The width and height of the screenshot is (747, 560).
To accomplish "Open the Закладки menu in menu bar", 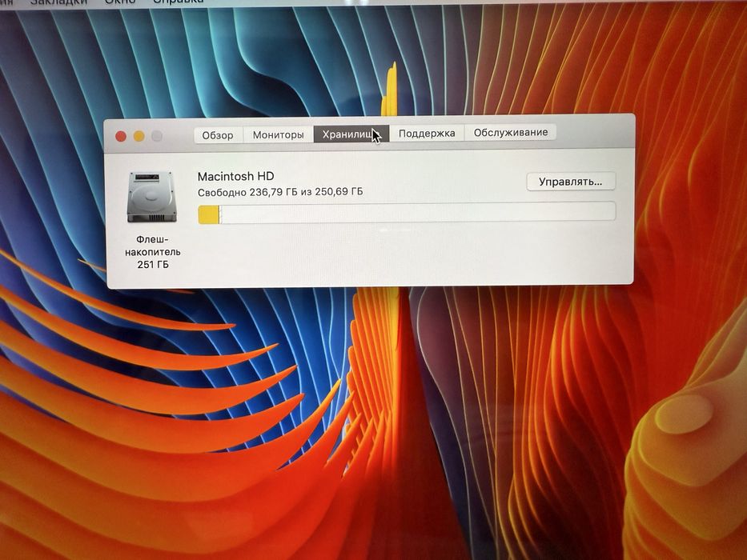I will [x=59, y=2].
